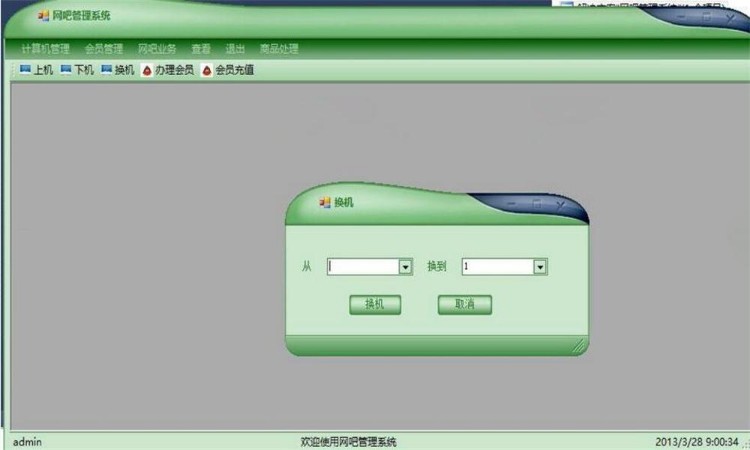Click the 换机 dialog title icon
This screenshot has height=450, width=750.
click(325, 203)
